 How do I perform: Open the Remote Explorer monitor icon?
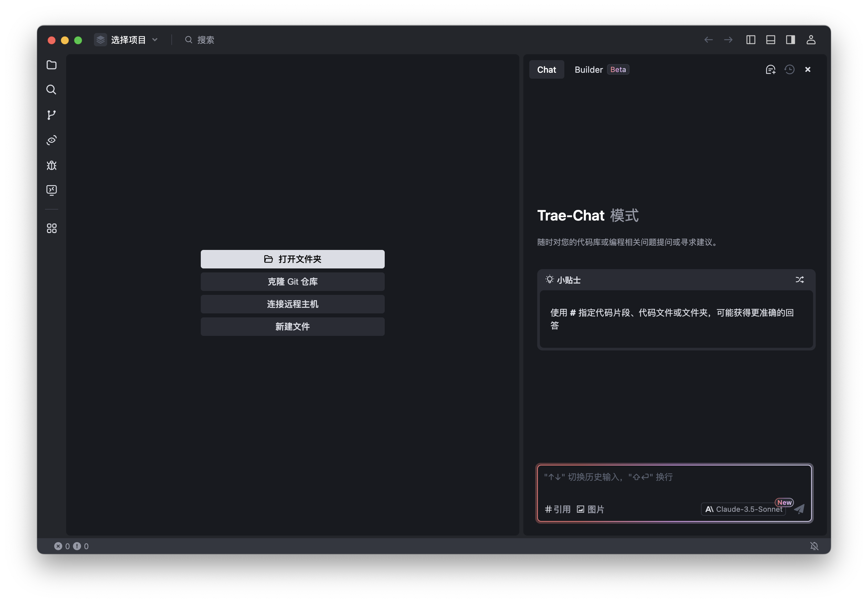[x=51, y=190]
